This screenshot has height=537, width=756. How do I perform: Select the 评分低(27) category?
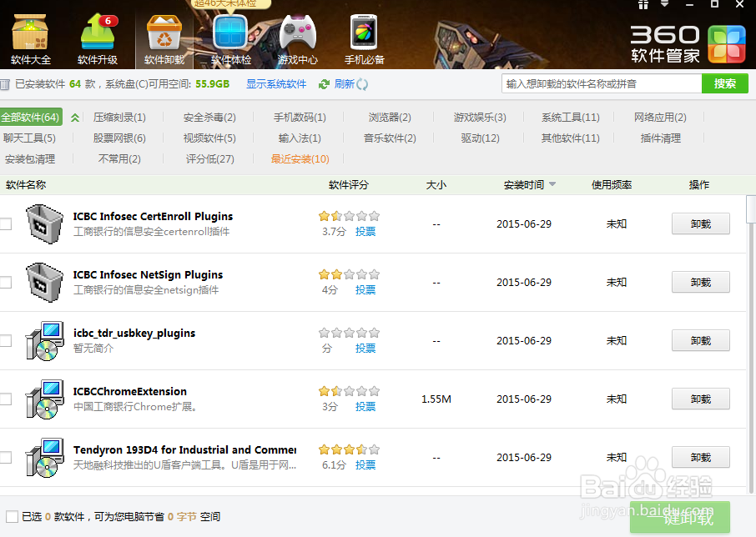(209, 159)
